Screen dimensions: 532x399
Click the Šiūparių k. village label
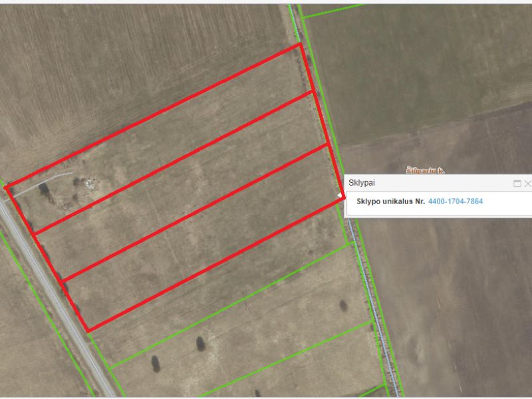point(426,171)
